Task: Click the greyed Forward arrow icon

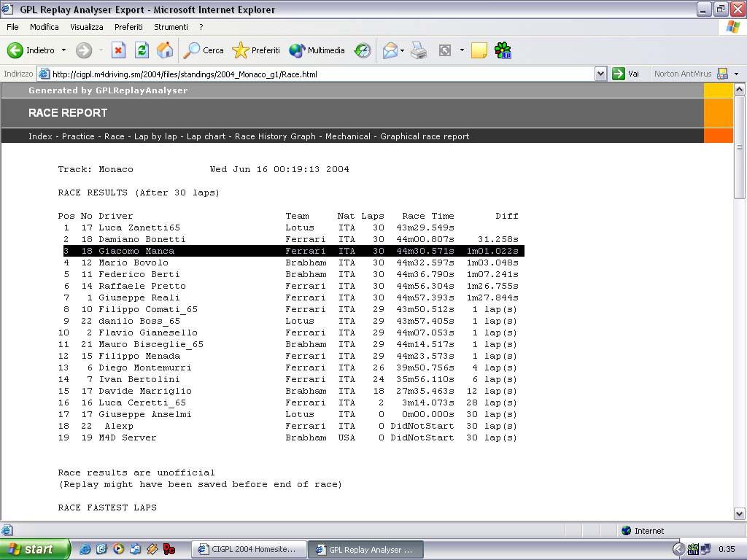Action: [x=84, y=50]
